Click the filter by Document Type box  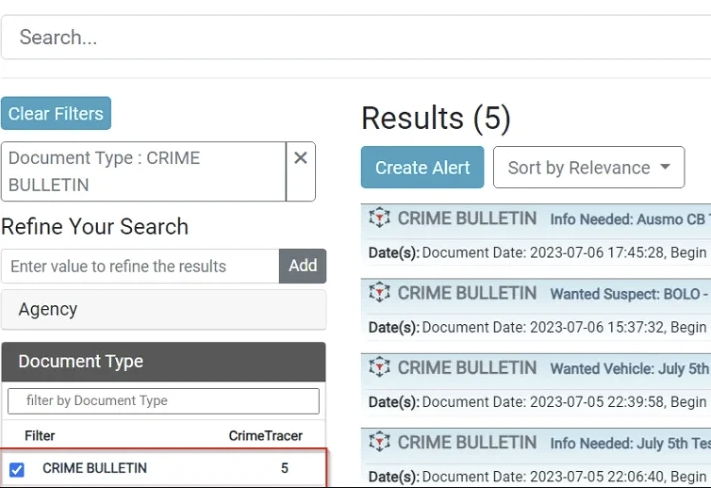[163, 401]
